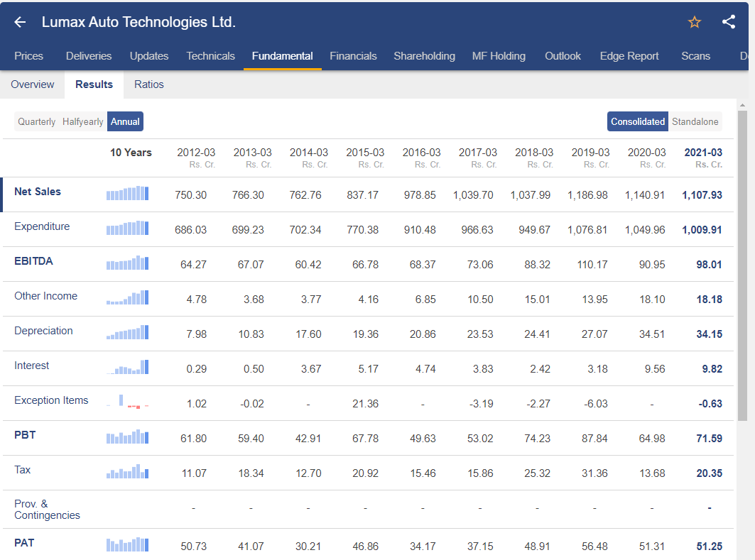755x560 pixels.
Task: Open EBITDA trend mini chart
Action: click(128, 263)
